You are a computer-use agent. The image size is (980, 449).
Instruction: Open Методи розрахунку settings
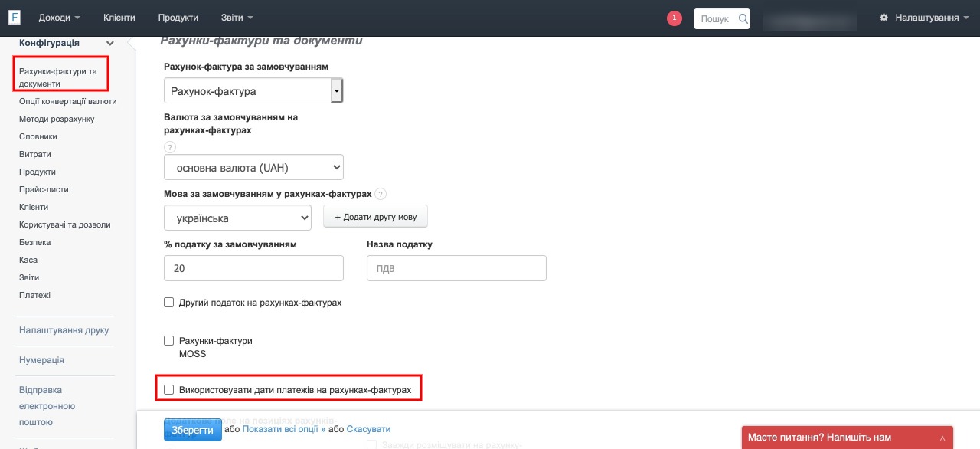pos(57,119)
